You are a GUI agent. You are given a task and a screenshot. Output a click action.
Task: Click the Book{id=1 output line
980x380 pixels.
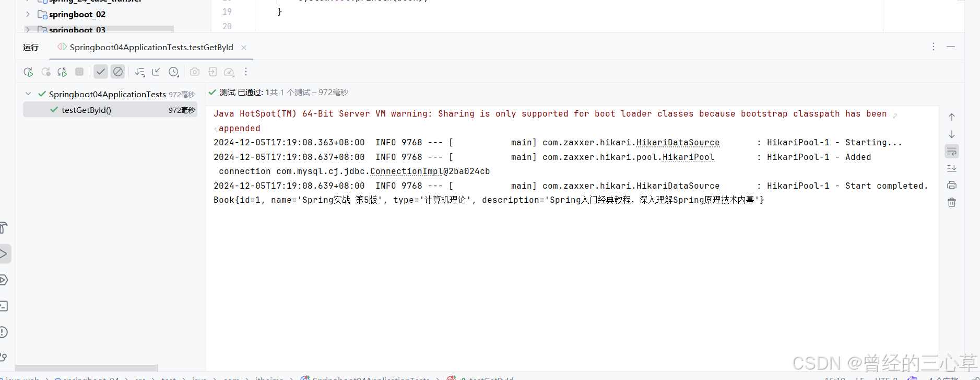click(x=489, y=200)
